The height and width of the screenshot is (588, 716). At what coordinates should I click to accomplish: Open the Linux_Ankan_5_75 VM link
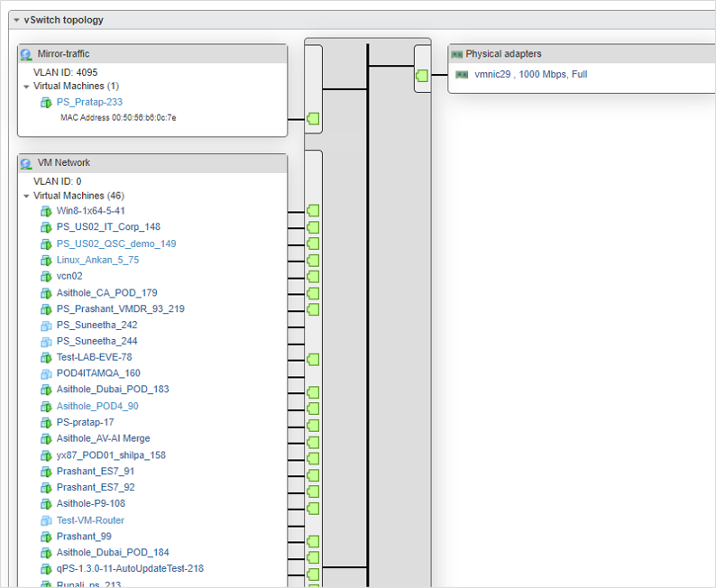[97, 261]
